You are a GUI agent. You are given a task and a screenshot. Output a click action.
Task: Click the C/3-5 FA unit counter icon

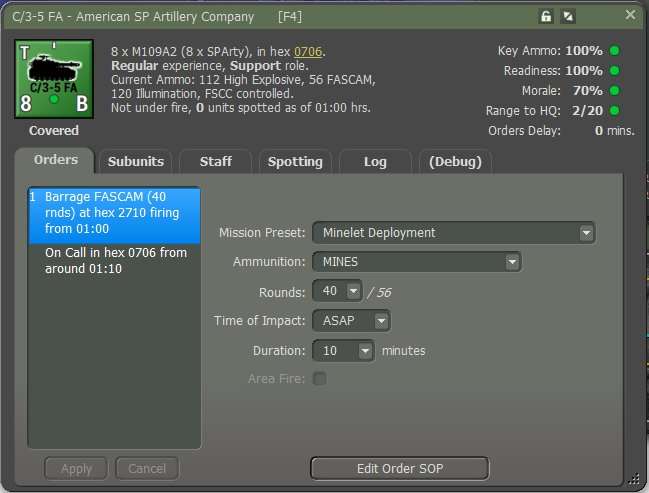[x=54, y=81]
